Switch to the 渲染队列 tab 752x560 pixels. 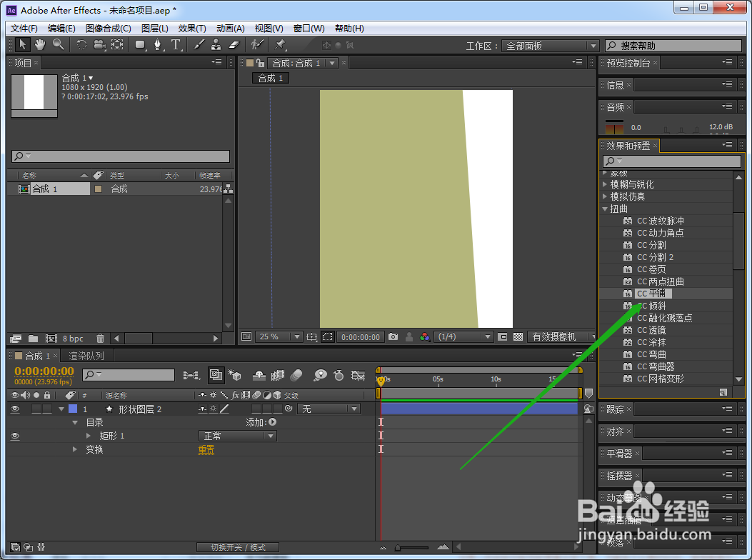click(86, 356)
